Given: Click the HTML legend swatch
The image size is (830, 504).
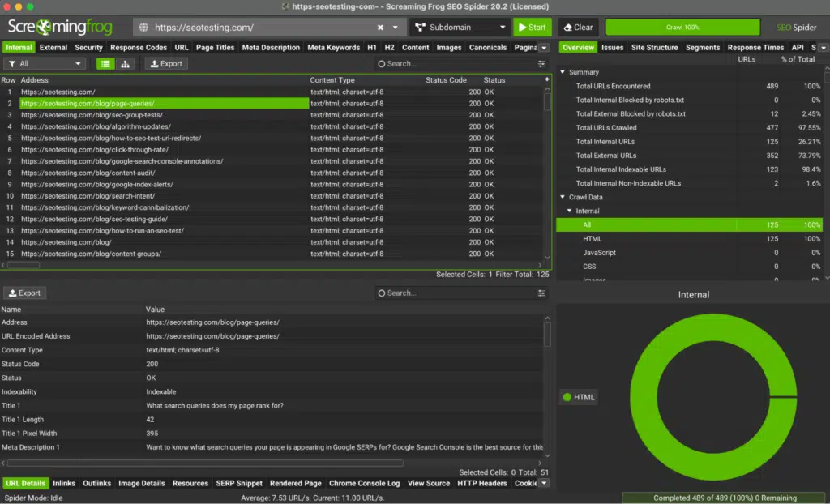Looking at the screenshot, I should [x=567, y=397].
